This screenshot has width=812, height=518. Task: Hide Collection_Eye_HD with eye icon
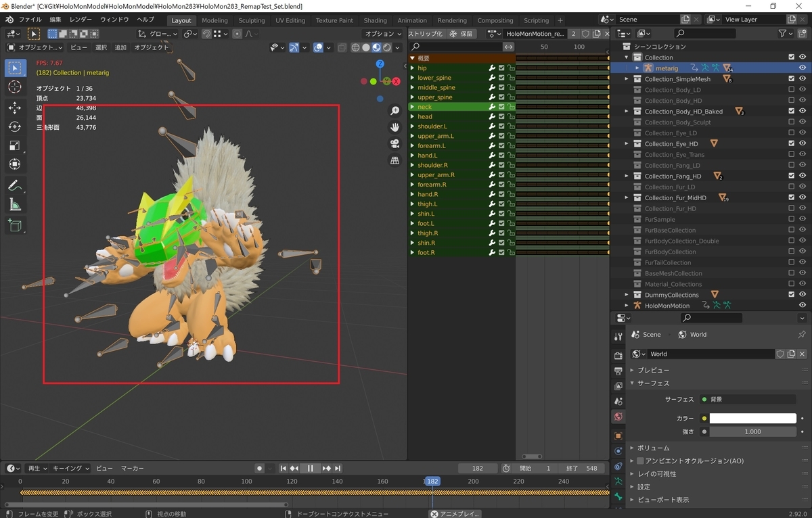(x=803, y=144)
